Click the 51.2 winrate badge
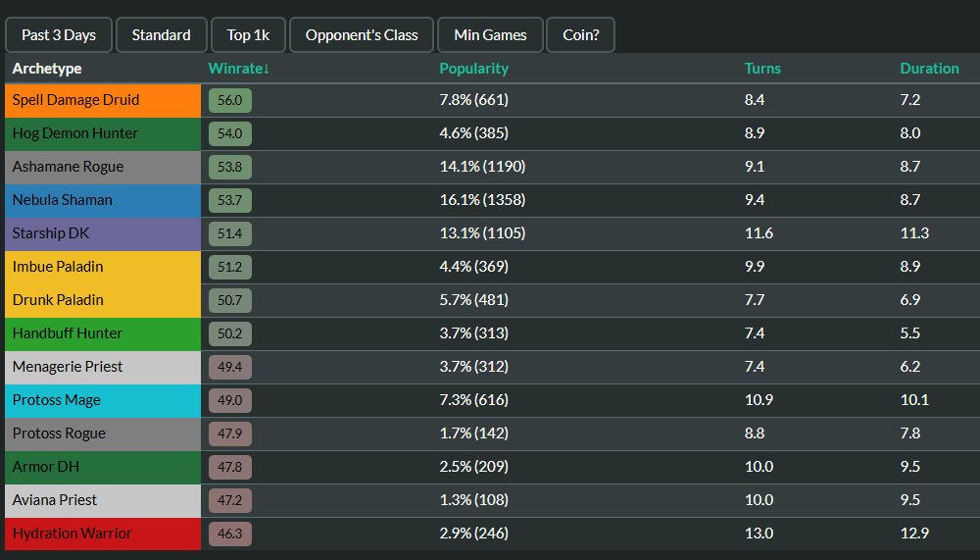This screenshot has width=980, height=560. coord(230,267)
